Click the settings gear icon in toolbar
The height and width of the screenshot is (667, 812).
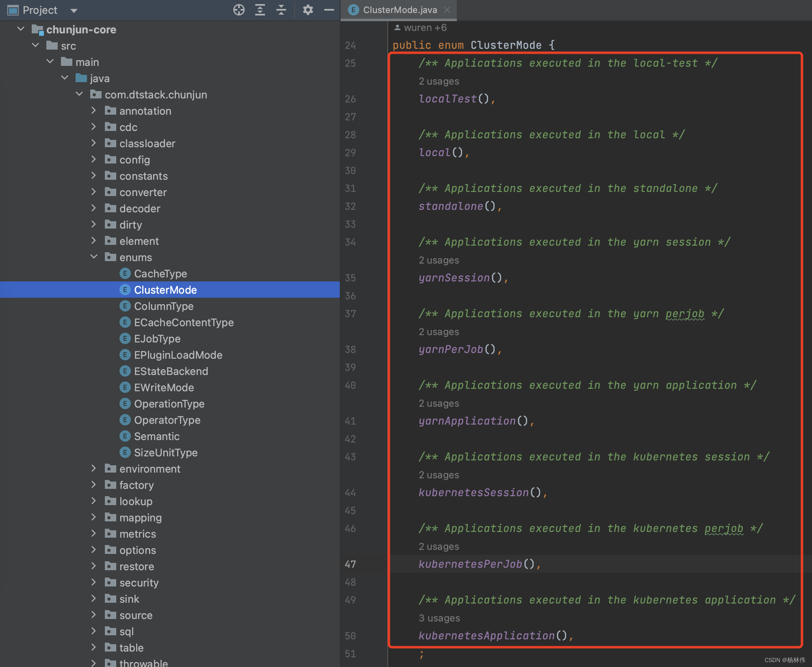(307, 9)
